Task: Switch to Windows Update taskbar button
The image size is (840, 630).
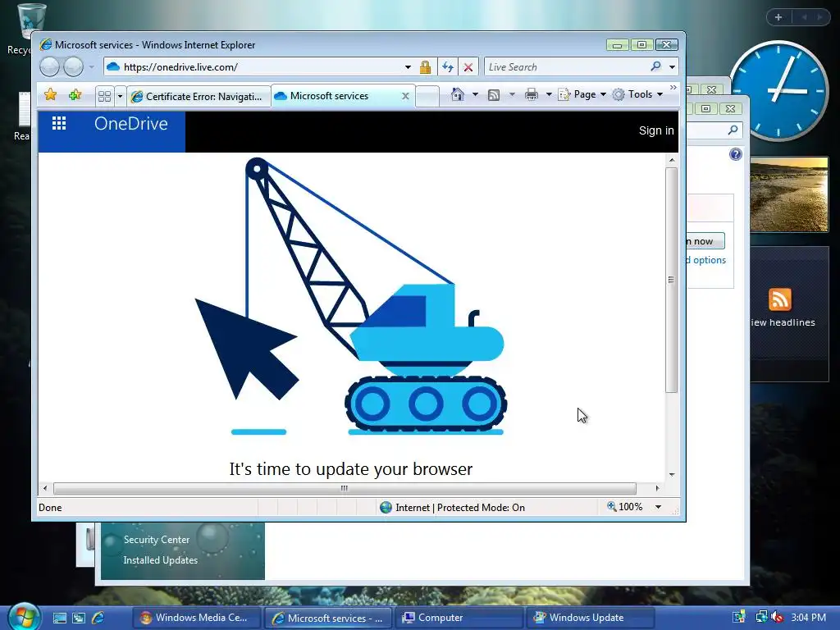Action: pos(591,618)
